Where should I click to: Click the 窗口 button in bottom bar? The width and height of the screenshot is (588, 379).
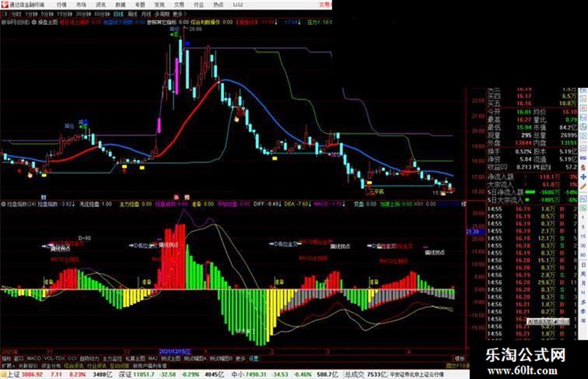tap(19, 358)
